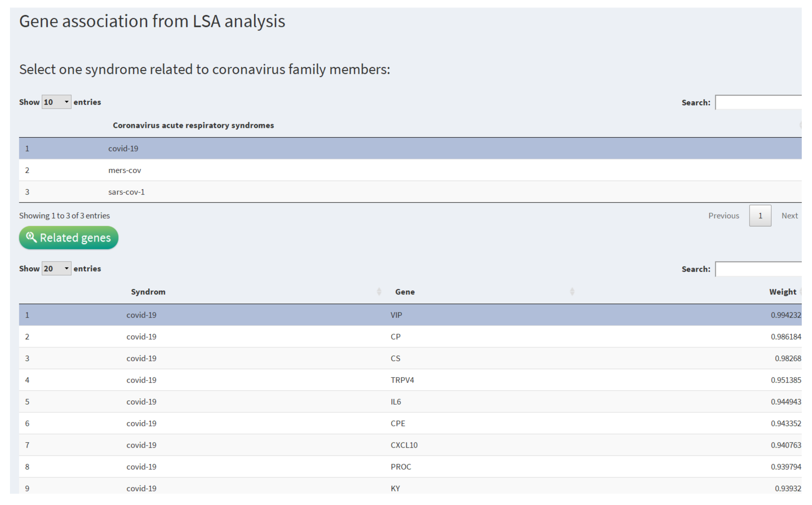The width and height of the screenshot is (812, 505).
Task: Click the Related genes button
Action: pos(68,238)
